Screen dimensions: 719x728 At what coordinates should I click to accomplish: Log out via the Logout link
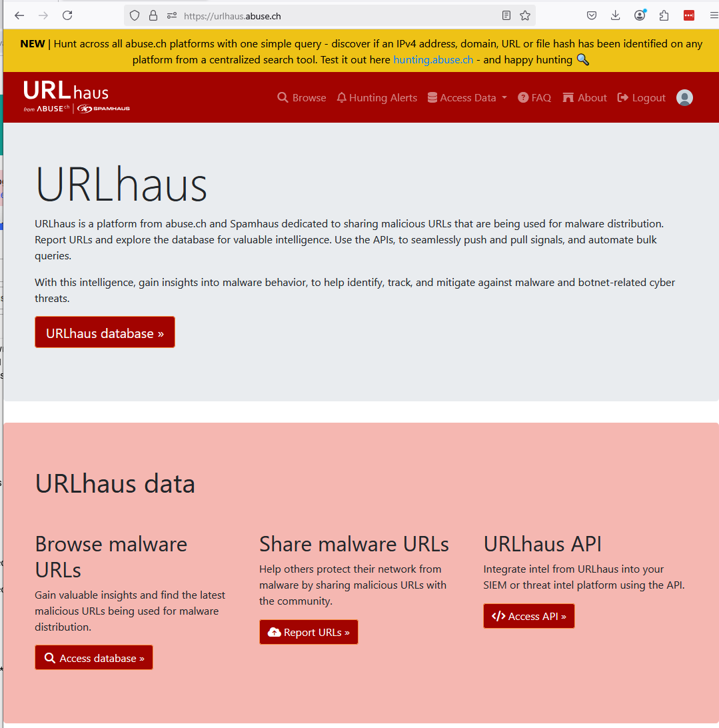pos(642,97)
